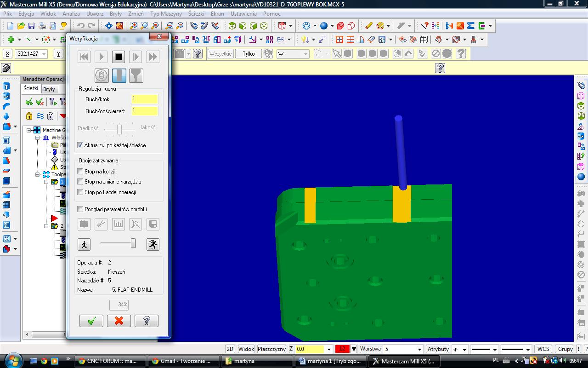Click the Atrybuty button in status bar
Viewport: 588px width, 368px height.
pos(438,349)
